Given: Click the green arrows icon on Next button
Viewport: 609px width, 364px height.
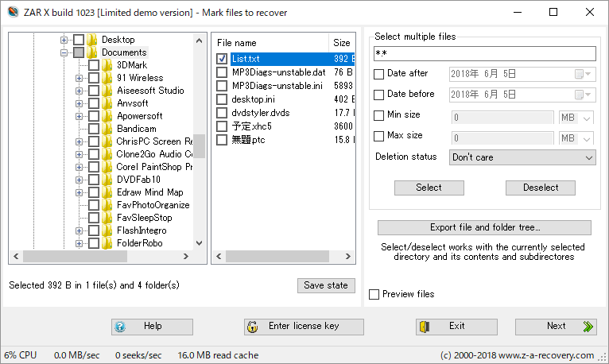Looking at the screenshot, I should (x=588, y=327).
